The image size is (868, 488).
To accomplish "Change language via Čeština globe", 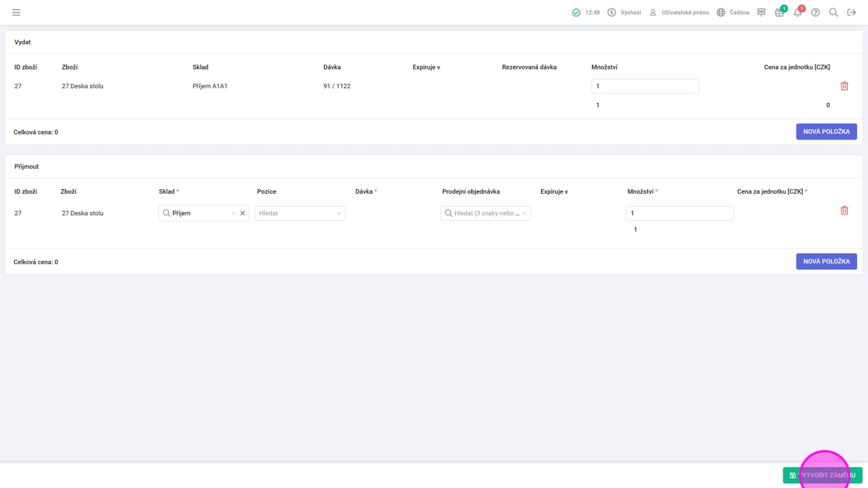I will (733, 12).
